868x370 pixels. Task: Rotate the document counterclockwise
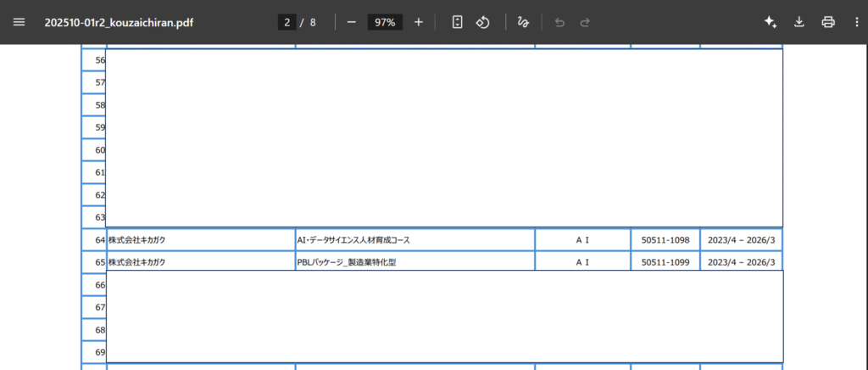(x=482, y=22)
